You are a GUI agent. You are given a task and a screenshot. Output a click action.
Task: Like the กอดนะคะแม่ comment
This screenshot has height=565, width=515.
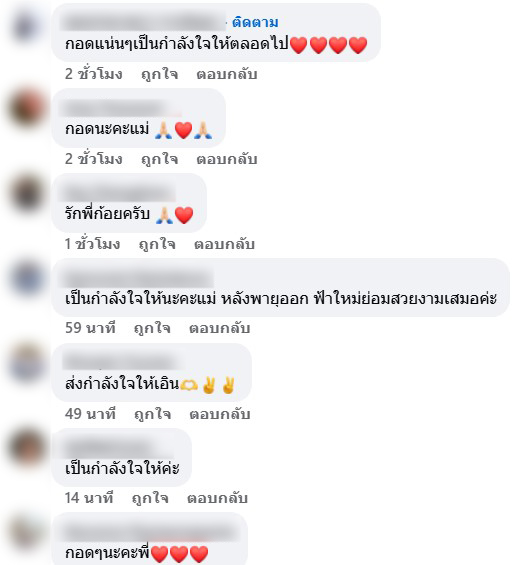click(x=159, y=159)
